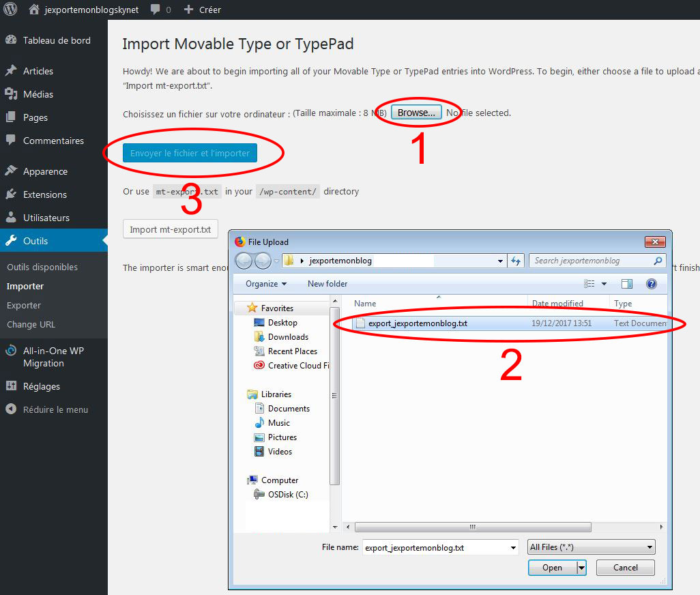700x595 pixels.
Task: Expand the jexportemonblog breadcrumb arrow
Action: point(302,261)
